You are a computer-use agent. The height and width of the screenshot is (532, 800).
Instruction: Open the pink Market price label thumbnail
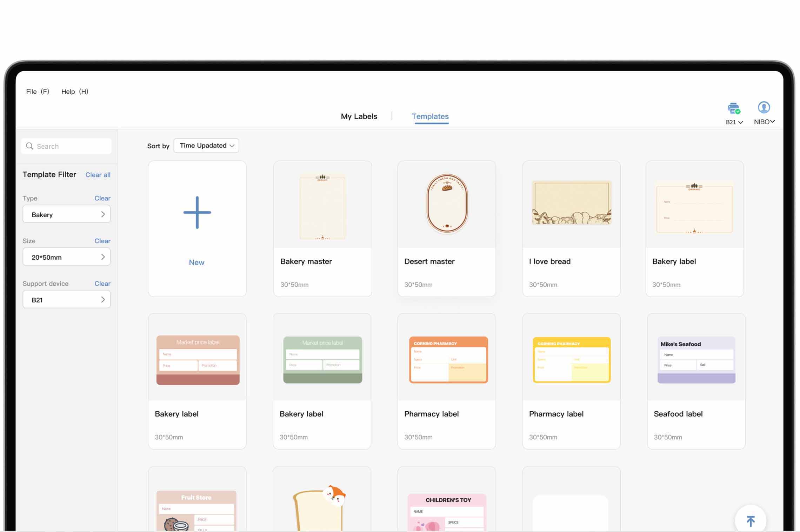click(198, 360)
